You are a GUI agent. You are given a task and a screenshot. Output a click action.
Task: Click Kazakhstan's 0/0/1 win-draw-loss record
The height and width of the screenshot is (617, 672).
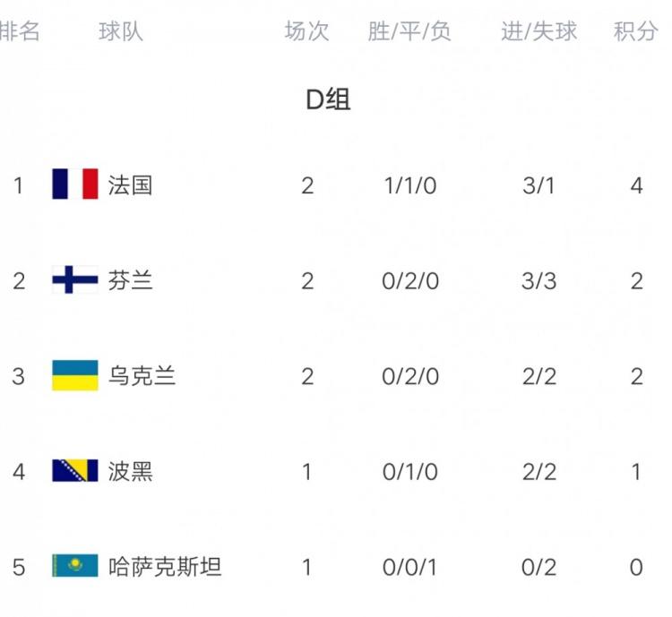[410, 568]
